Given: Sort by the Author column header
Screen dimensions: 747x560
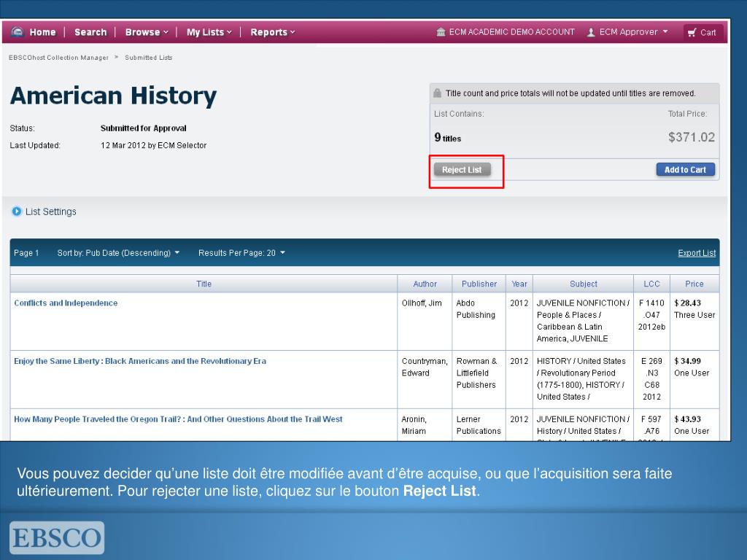Looking at the screenshot, I should pos(425,284).
